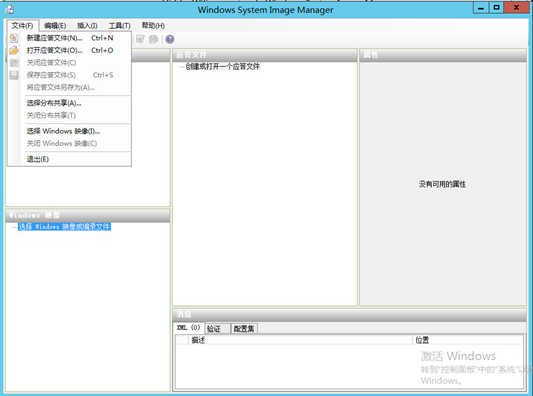This screenshot has width=533, height=396.
Task: Click the 消息 pane header
Action: [x=349, y=315]
